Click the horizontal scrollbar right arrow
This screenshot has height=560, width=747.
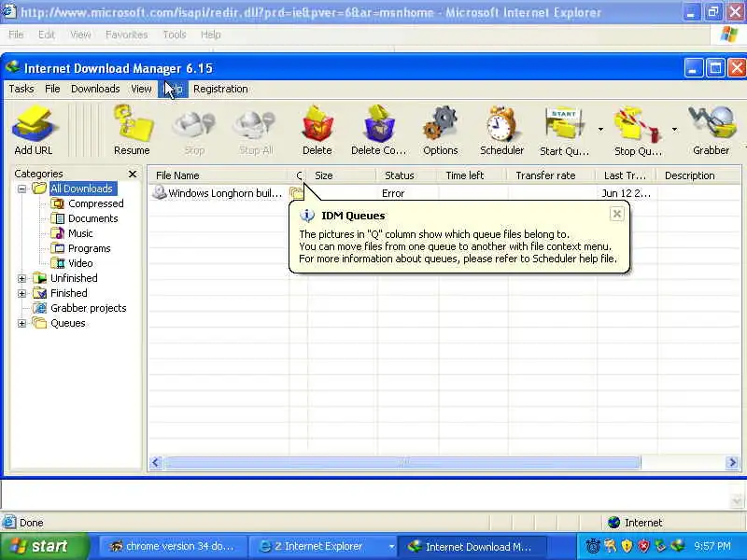[732, 462]
